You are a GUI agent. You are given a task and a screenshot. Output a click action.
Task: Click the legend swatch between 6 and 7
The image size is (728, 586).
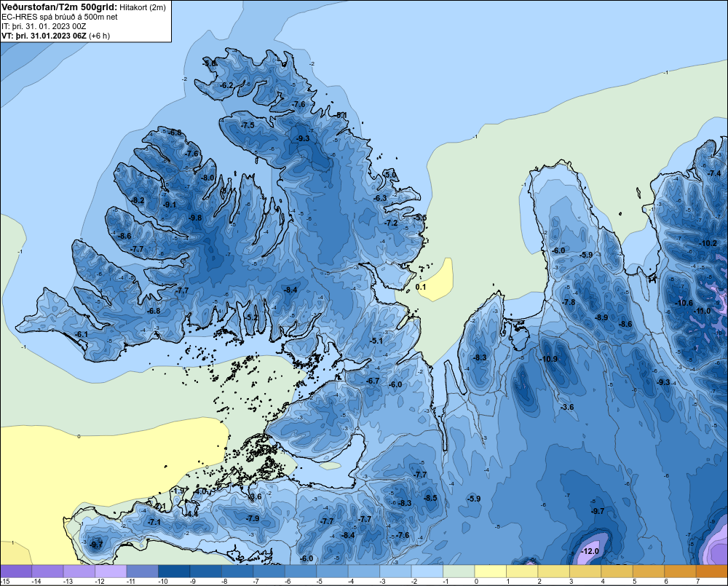tap(680, 571)
